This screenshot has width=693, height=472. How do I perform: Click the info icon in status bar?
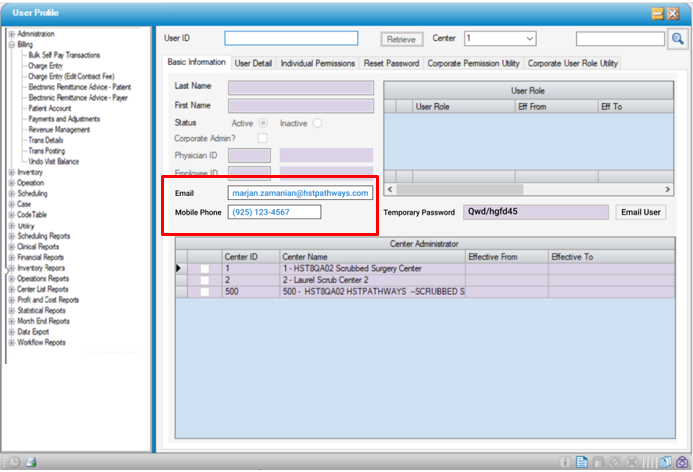[x=565, y=462]
